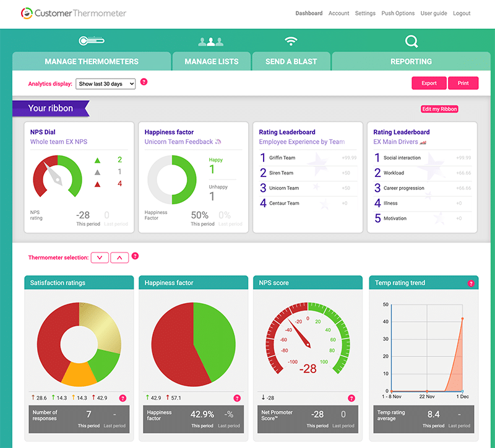
Task: Open the Show last 30 days dropdown
Action: (105, 84)
